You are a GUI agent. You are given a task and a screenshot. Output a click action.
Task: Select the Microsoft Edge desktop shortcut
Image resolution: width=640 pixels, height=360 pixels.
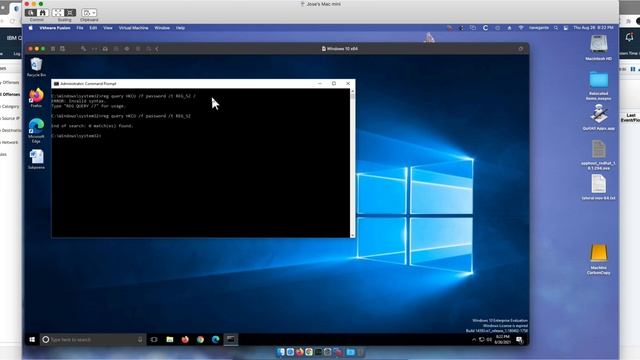coord(36,130)
